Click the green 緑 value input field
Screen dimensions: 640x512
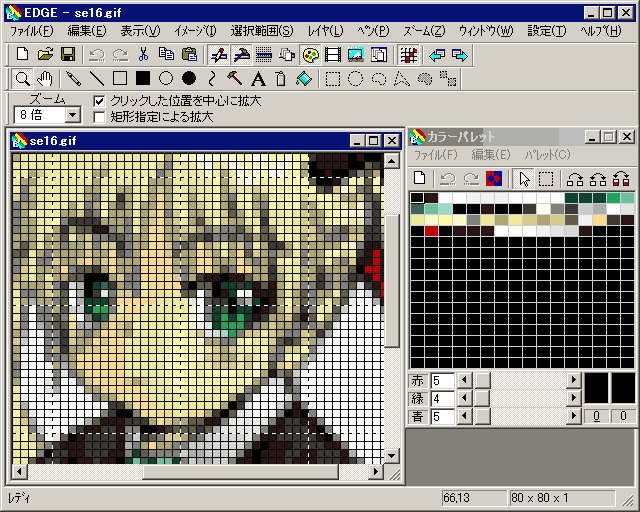(x=442, y=398)
